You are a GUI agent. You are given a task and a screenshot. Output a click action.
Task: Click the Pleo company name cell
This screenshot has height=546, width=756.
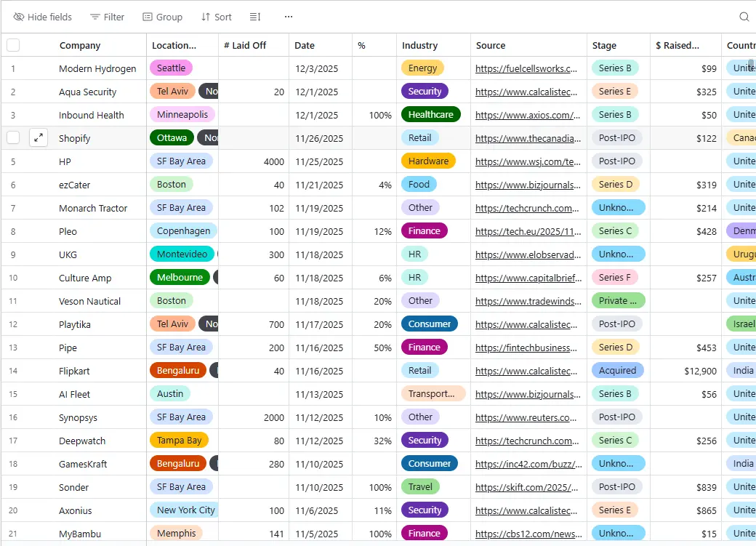point(68,231)
